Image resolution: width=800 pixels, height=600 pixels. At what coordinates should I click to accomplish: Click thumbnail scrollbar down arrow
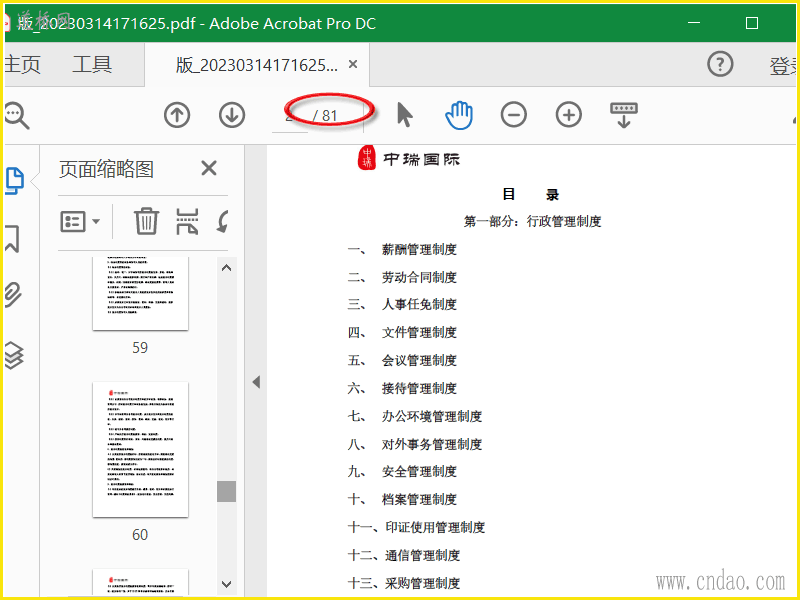[227, 584]
